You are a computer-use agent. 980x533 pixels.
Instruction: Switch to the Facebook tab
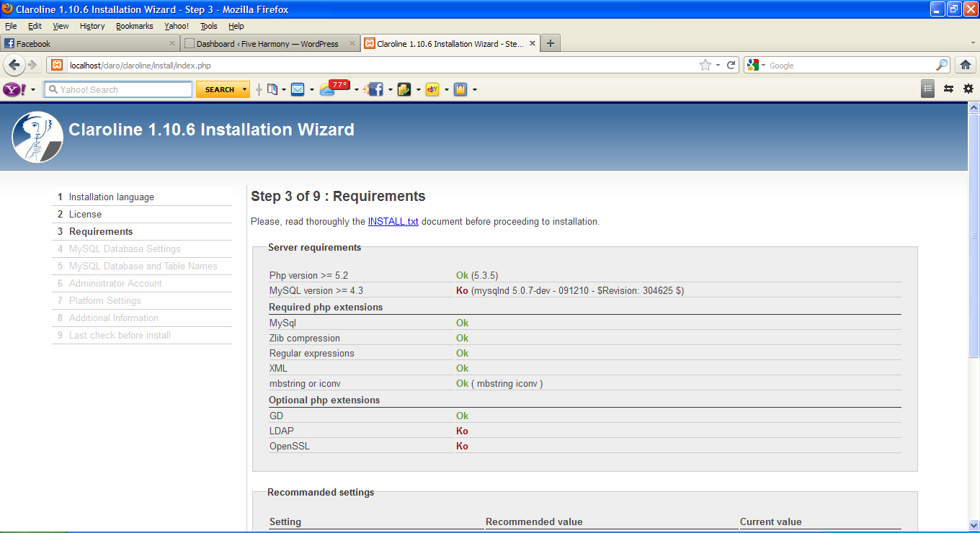(89, 43)
